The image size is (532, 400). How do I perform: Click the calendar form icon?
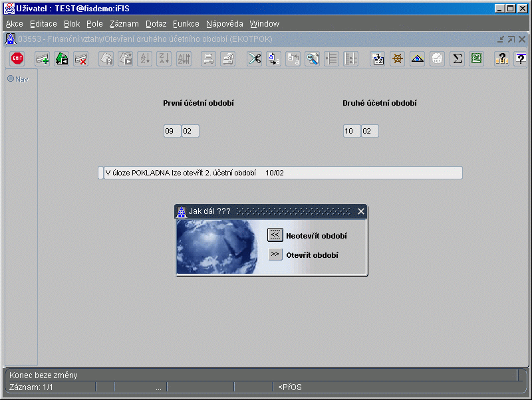tap(378, 59)
